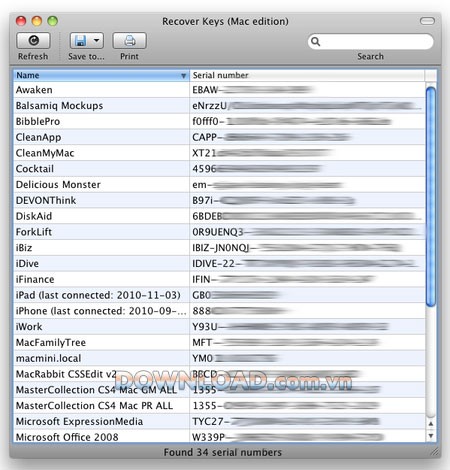Click the ExpressionMedia serial starting TYC27
This screenshot has width=450, height=470.
pos(286,421)
